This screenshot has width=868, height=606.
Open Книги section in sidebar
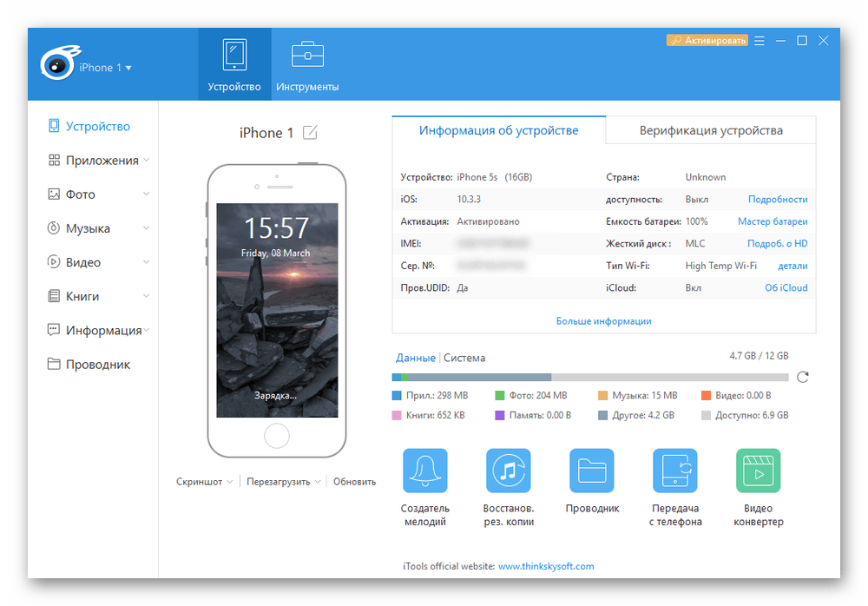[73, 296]
